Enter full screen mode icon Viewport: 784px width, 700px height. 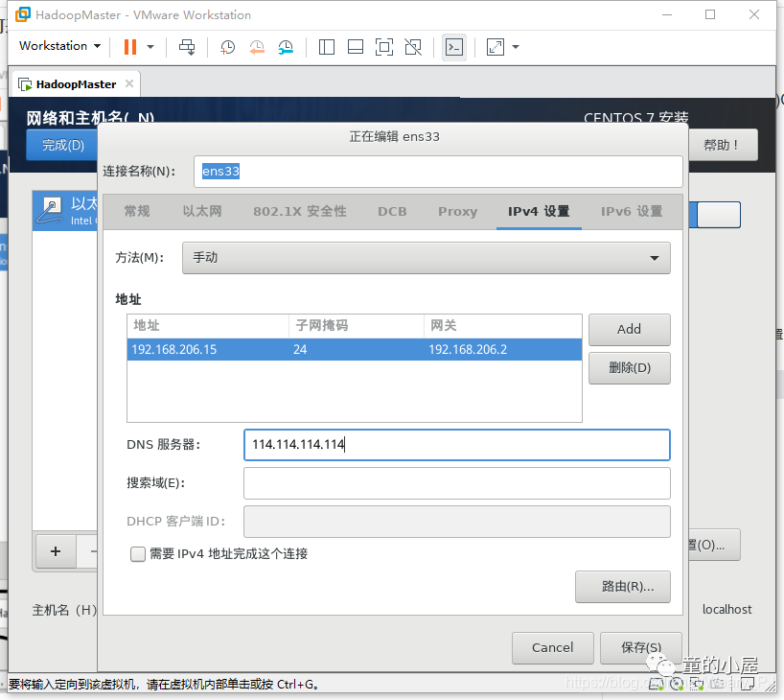(384, 47)
